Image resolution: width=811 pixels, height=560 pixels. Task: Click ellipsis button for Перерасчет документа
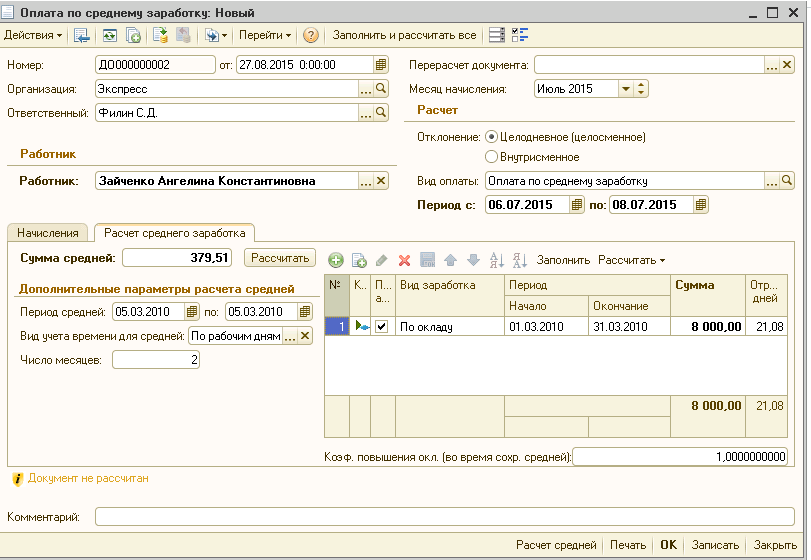click(x=772, y=65)
